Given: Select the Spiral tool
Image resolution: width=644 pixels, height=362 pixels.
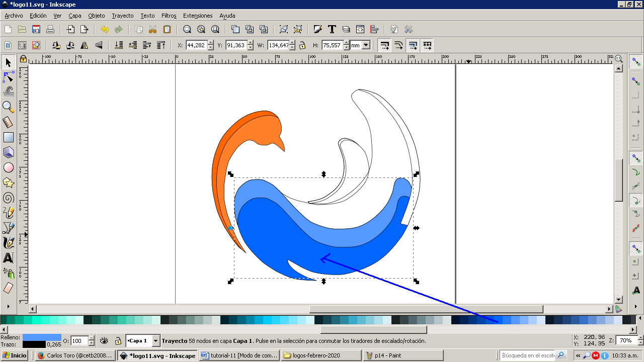Looking at the screenshot, I should (x=8, y=198).
